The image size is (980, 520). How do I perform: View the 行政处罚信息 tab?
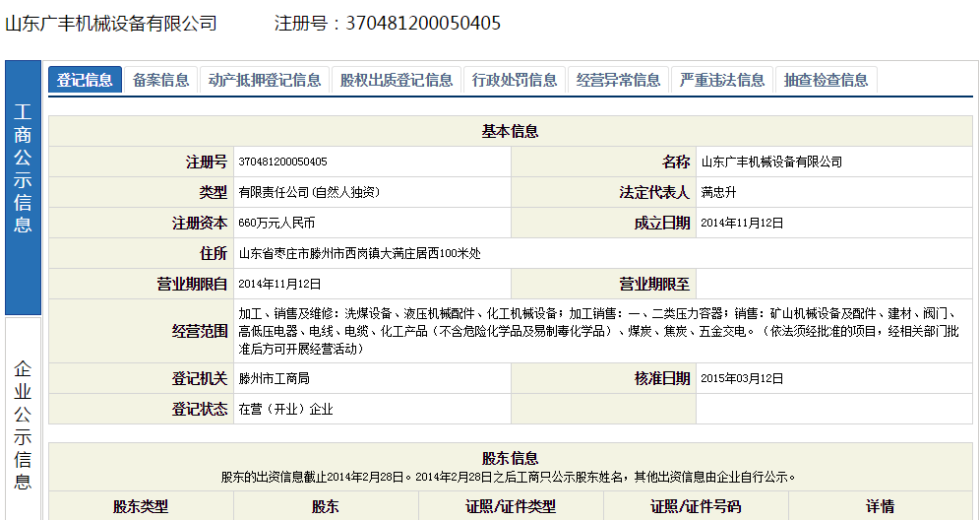515,80
